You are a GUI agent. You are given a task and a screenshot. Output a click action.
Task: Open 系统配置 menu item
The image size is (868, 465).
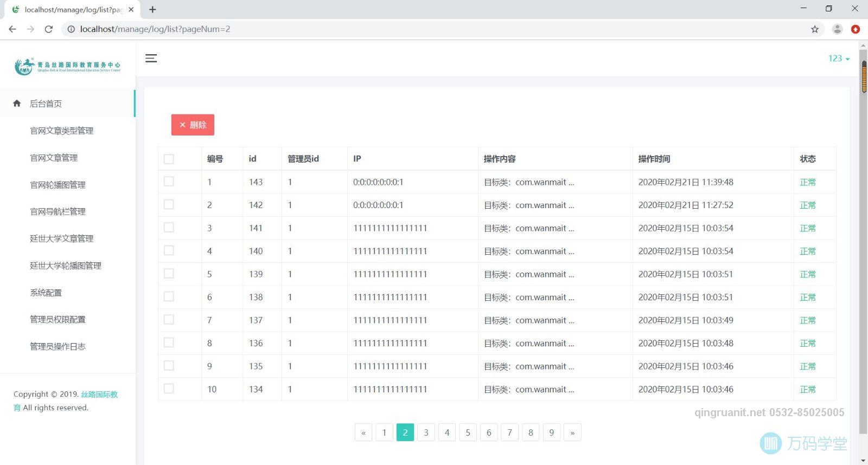[46, 293]
